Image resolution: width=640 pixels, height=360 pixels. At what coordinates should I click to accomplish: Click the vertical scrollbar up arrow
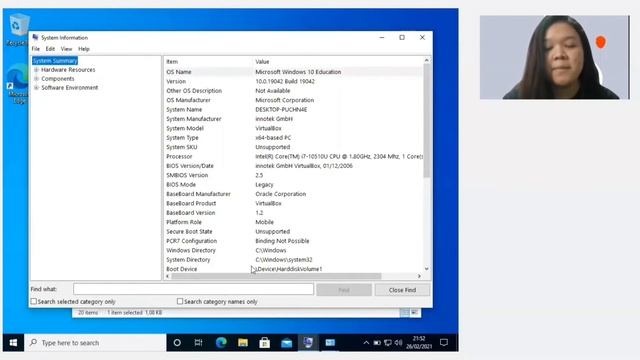(427, 60)
